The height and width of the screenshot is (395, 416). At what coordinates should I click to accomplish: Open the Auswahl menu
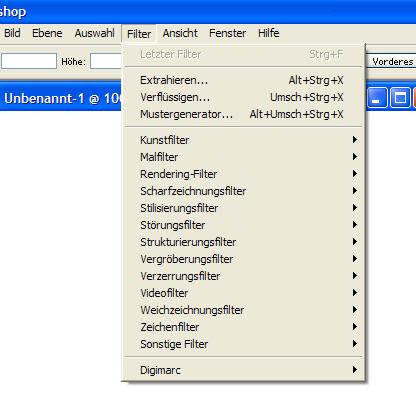click(x=95, y=33)
